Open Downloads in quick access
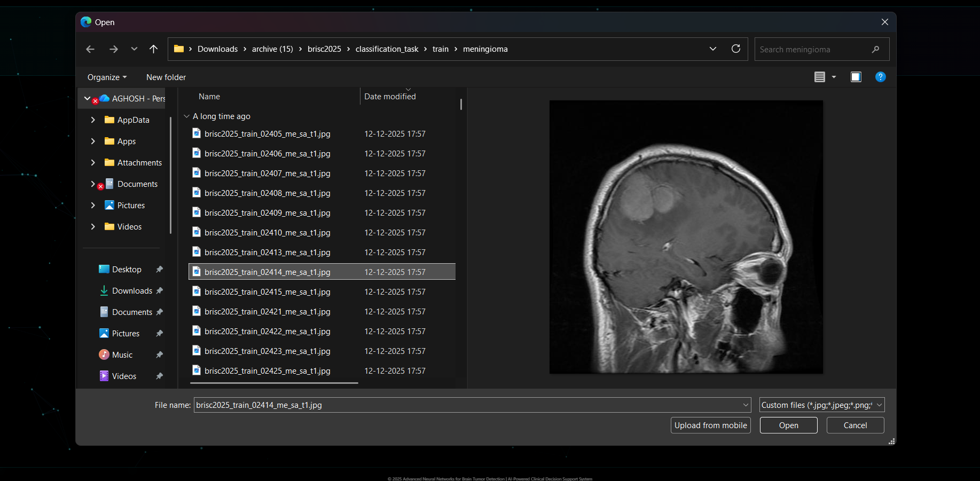This screenshot has width=980, height=481. click(x=132, y=291)
